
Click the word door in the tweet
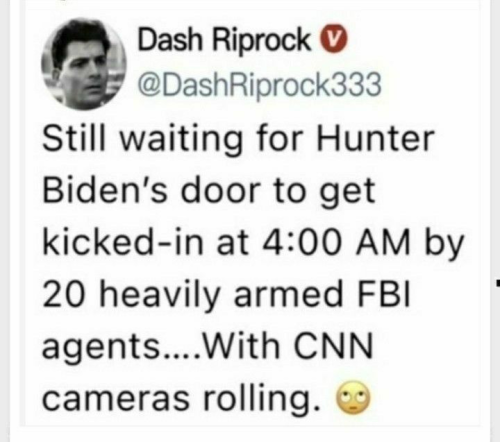pyautogui.click(x=220, y=189)
